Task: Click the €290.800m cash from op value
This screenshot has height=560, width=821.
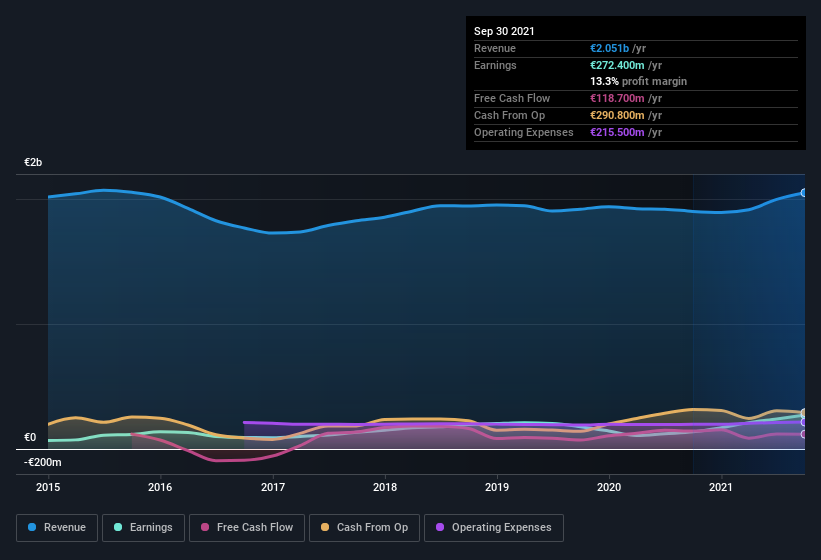Action: point(617,115)
